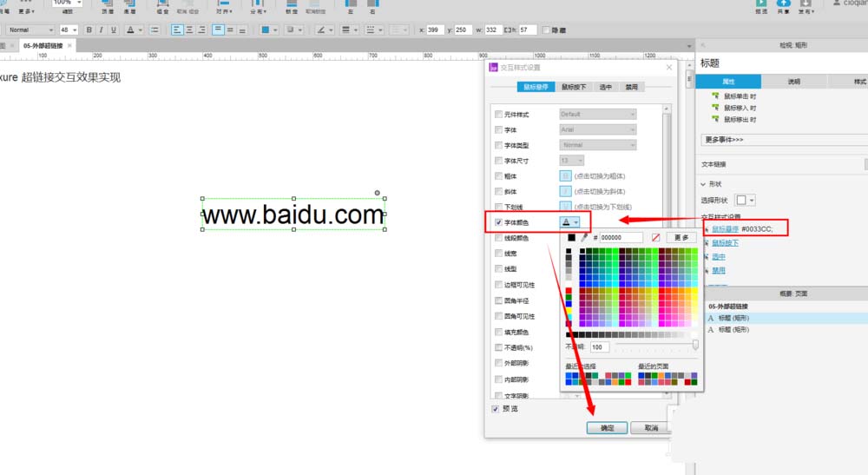
Task: Toggle italic formatting in toolbar
Action: [x=101, y=30]
